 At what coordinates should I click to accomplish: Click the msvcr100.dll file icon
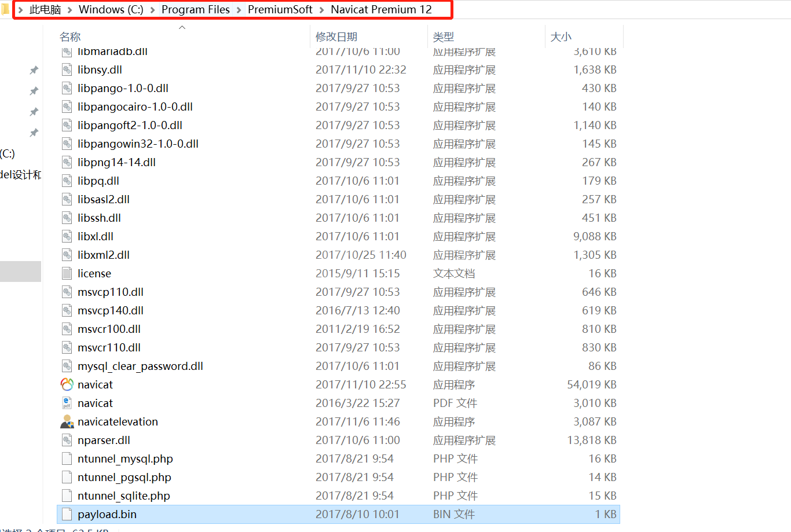click(67, 329)
